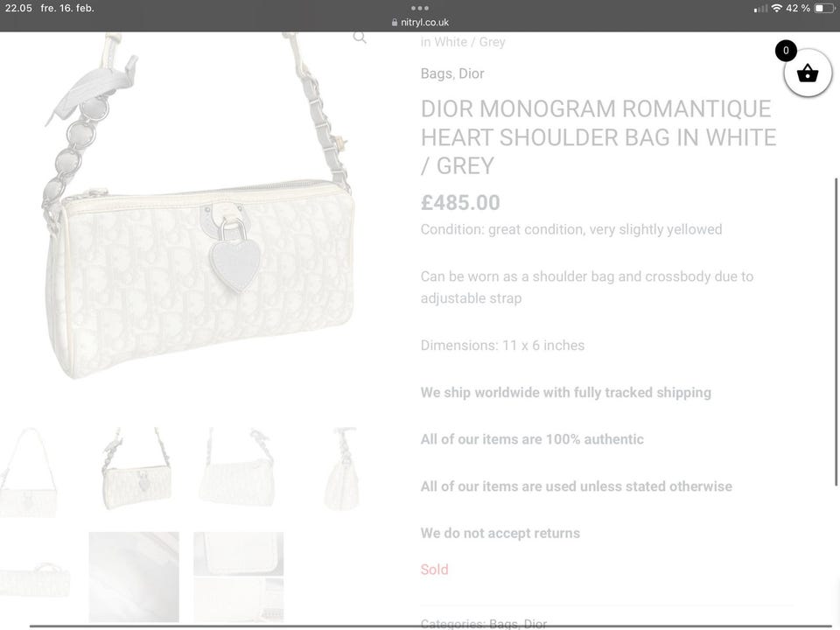The height and width of the screenshot is (630, 840).
Task: Tap the Wi-Fi status icon
Action: click(776, 8)
